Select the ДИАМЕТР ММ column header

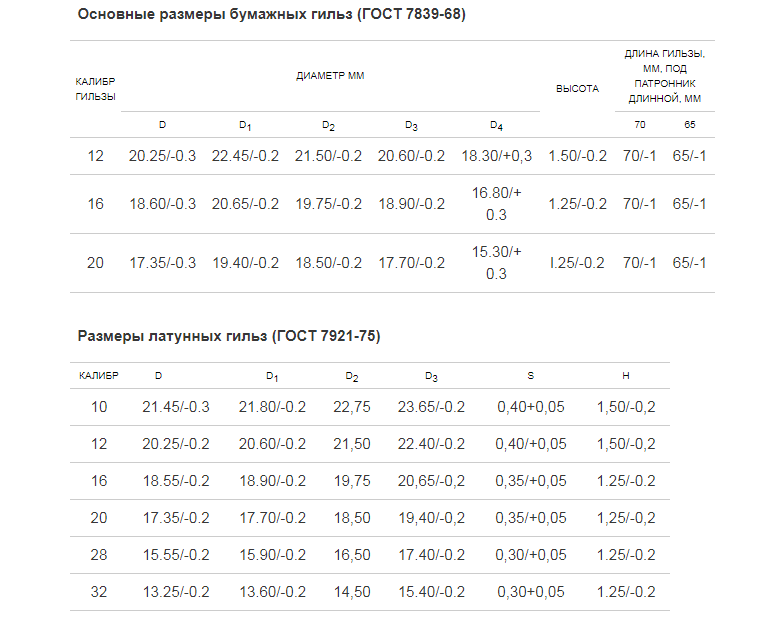[x=330, y=76]
